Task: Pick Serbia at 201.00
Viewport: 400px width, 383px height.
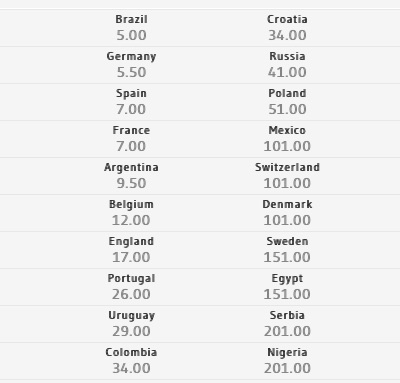Action: coord(287,324)
